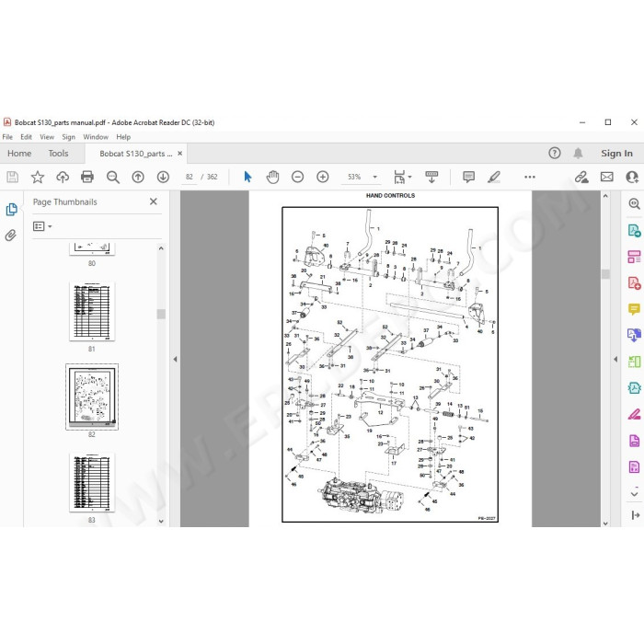Open the Window menu
The image size is (644, 644).
[x=96, y=137]
